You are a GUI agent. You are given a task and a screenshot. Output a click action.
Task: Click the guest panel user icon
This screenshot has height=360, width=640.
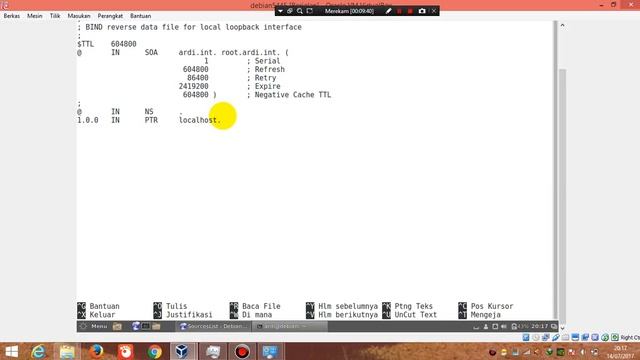pos(486,326)
